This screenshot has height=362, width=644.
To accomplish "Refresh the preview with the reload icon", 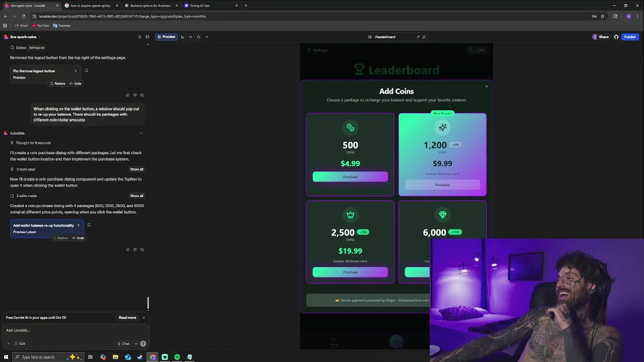I will click(x=424, y=37).
